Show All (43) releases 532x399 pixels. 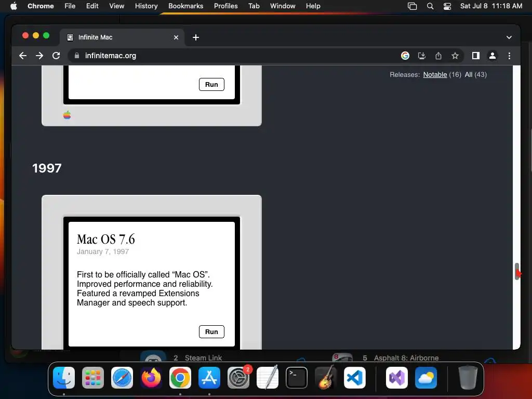[476, 75]
